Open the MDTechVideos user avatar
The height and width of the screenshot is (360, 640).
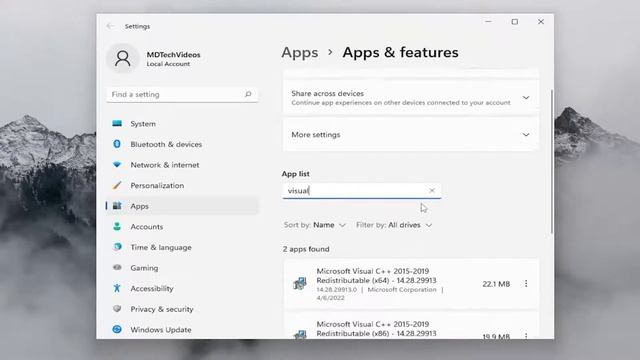click(x=122, y=58)
